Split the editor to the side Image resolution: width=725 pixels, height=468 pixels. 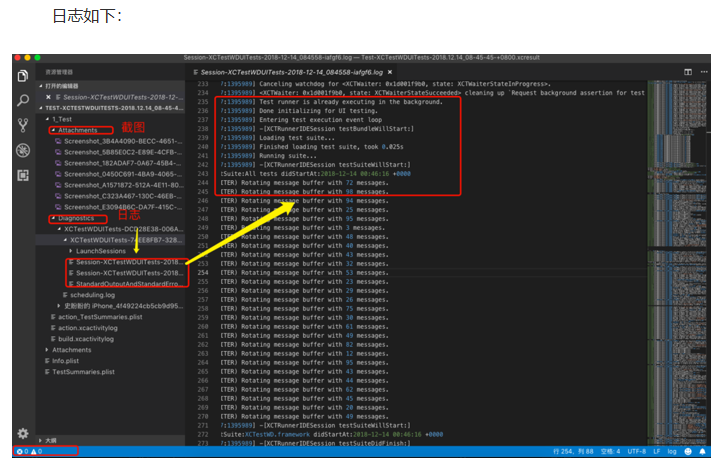[688, 72]
